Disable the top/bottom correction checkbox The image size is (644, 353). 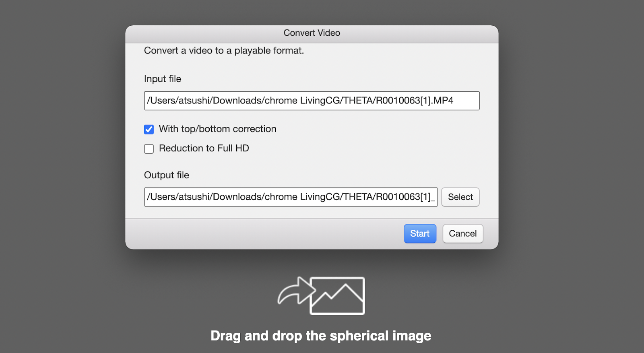coord(149,129)
